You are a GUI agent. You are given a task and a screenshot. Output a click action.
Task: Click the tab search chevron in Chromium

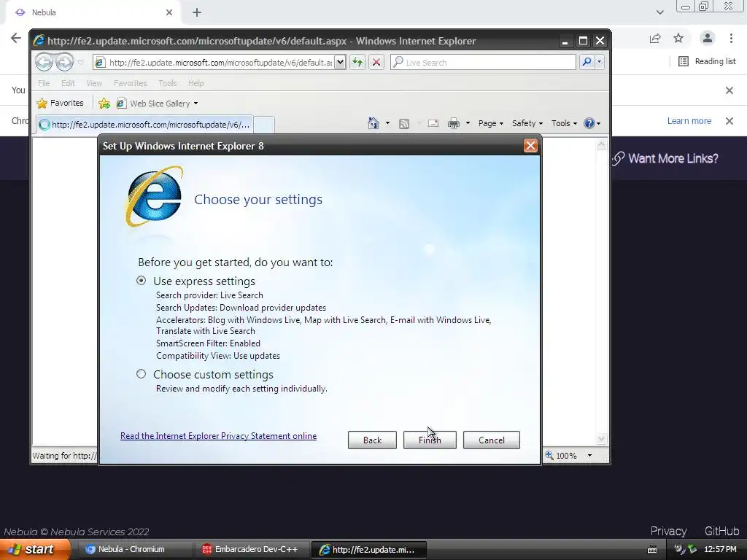click(x=659, y=12)
